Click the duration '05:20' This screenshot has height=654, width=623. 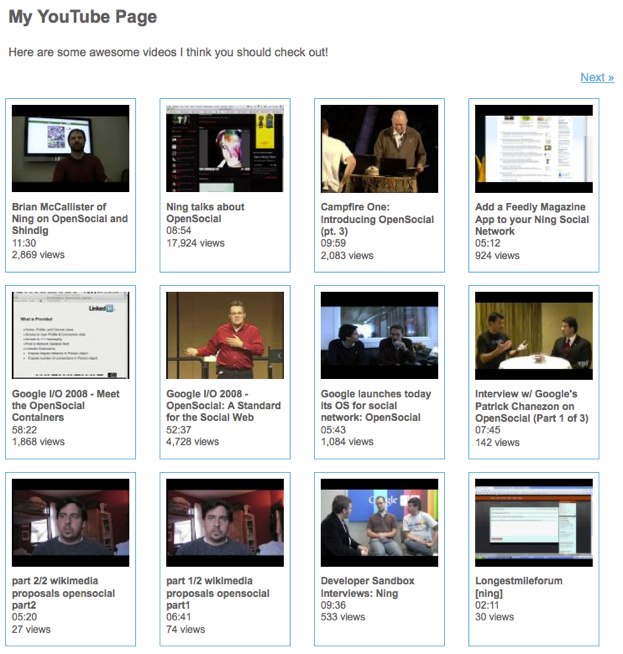(x=24, y=616)
